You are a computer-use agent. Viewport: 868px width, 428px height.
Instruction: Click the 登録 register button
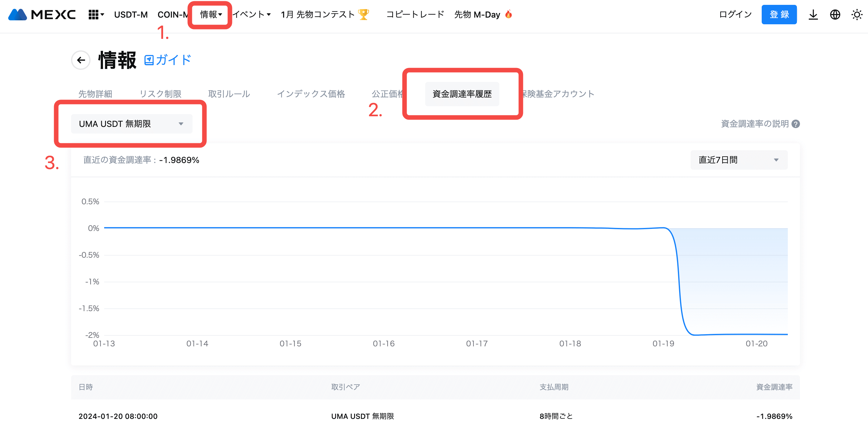pyautogui.click(x=779, y=15)
